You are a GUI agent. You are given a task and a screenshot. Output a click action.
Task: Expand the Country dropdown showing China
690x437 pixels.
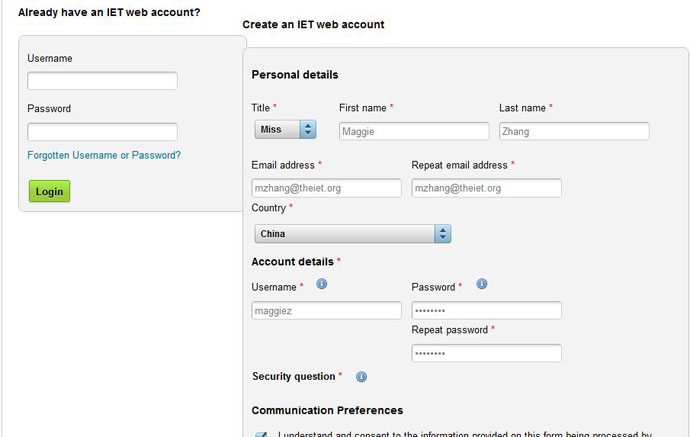tap(352, 234)
